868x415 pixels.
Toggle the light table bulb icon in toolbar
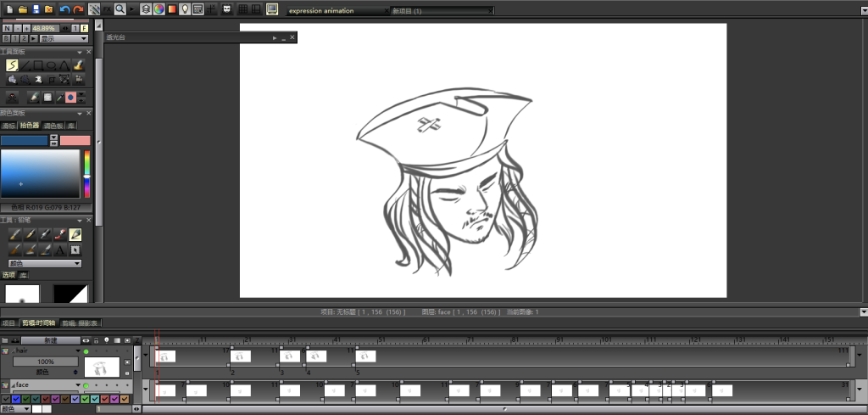click(185, 8)
